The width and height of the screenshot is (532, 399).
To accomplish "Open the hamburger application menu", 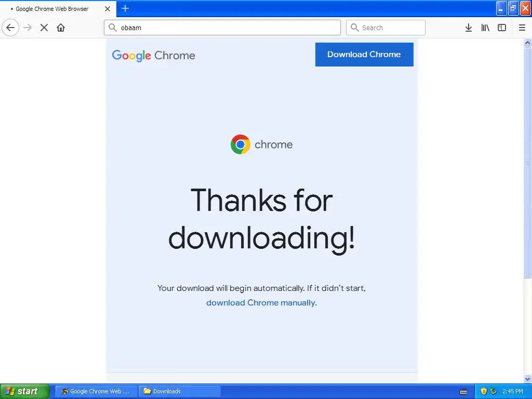I will coord(522,28).
